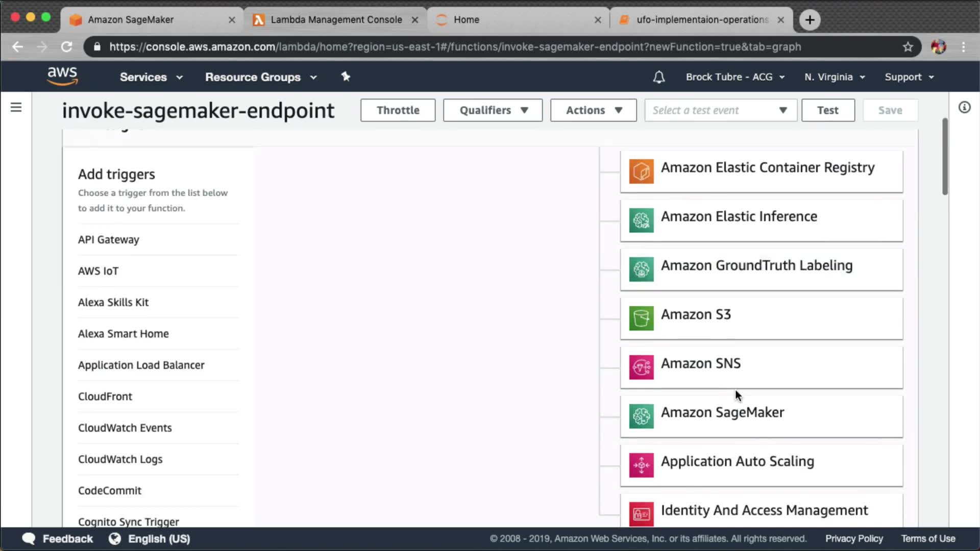Expand the Qualifiers dropdown

(493, 110)
